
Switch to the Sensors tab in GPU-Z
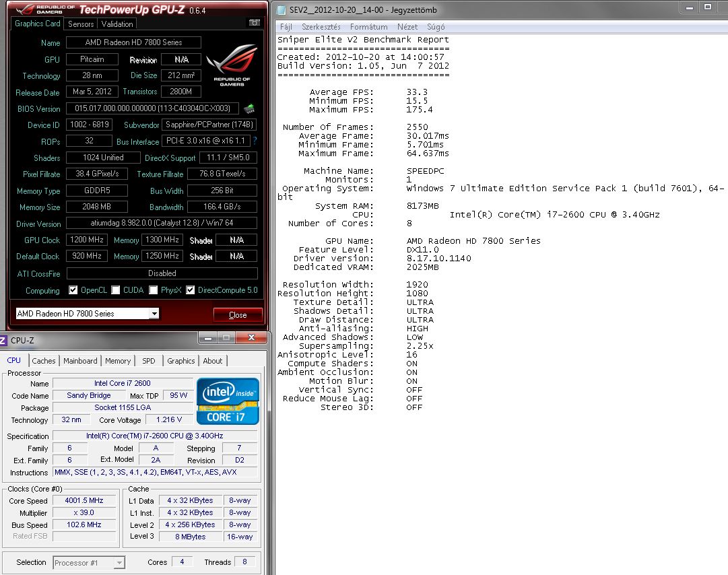click(x=81, y=24)
